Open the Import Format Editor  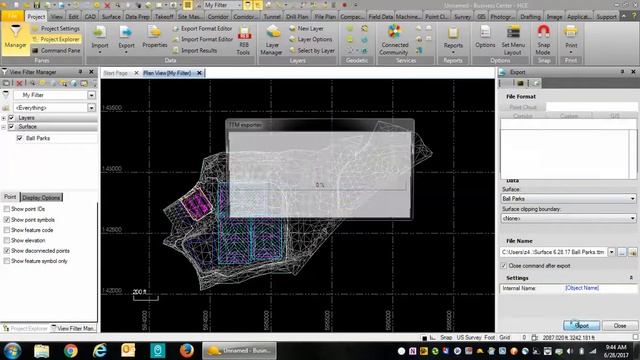(x=202, y=39)
